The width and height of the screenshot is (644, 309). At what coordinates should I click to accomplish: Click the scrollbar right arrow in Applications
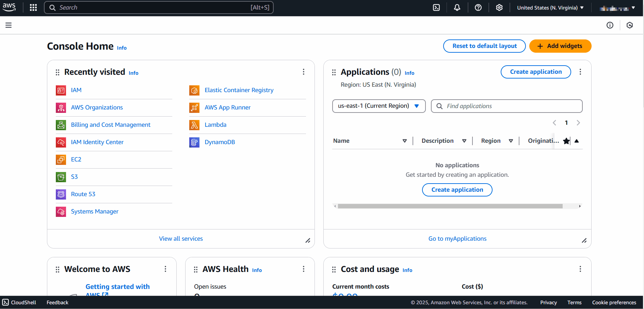tap(580, 206)
